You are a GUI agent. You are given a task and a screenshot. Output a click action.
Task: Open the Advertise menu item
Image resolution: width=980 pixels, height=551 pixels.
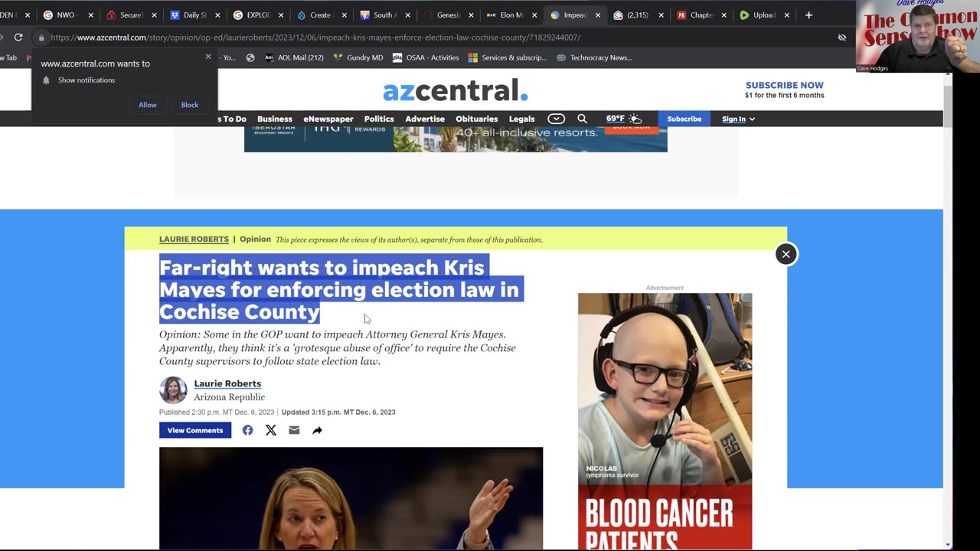(x=425, y=119)
